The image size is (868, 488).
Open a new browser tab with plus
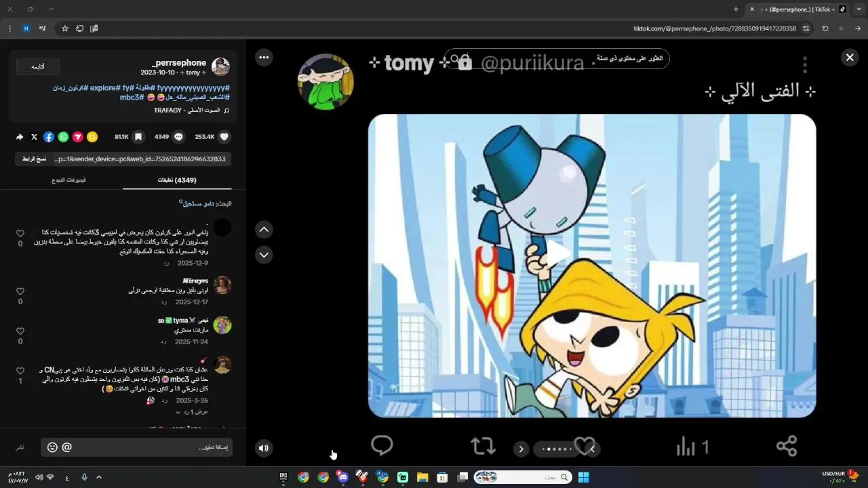[736, 9]
